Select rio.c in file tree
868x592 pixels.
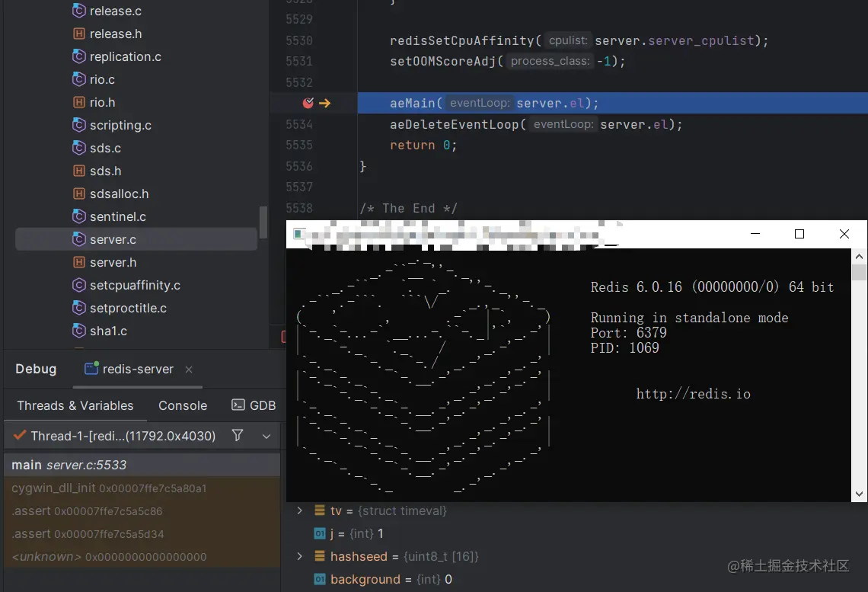[x=103, y=79]
